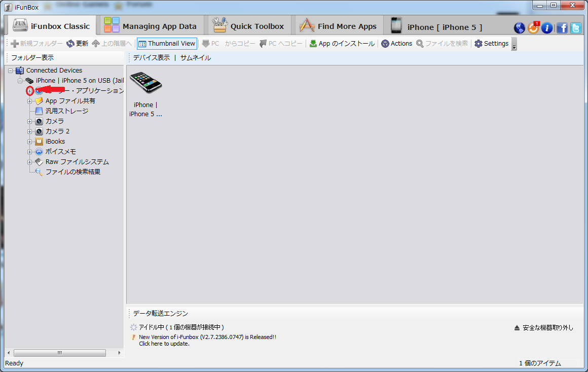Click the Ready status bar text
The height and width of the screenshot is (372, 588).
[x=14, y=363]
